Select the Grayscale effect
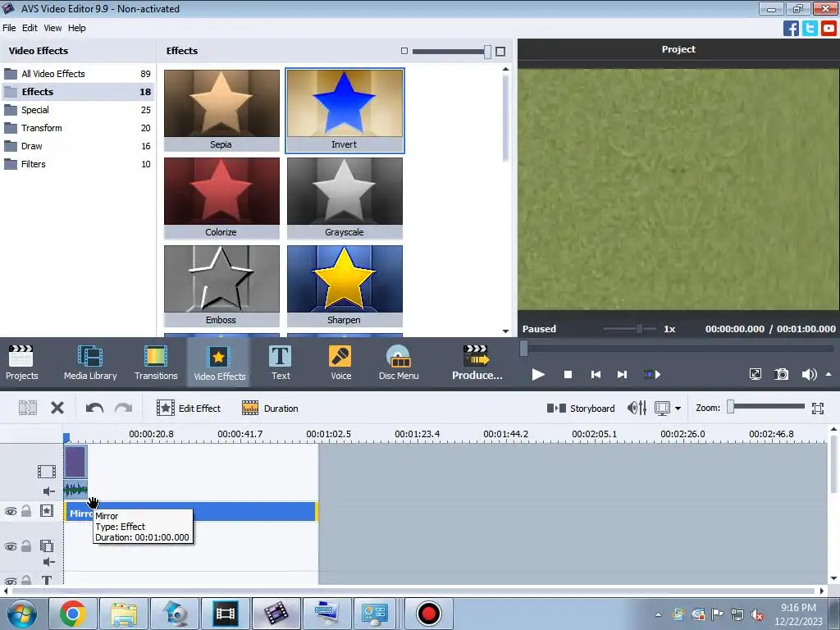This screenshot has height=630, width=840. (345, 199)
